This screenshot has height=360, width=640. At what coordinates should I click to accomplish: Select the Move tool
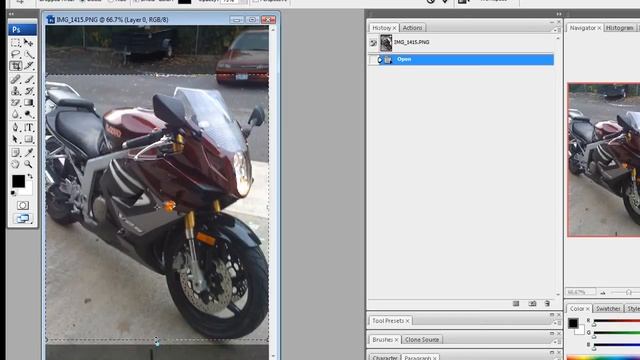tap(29, 42)
